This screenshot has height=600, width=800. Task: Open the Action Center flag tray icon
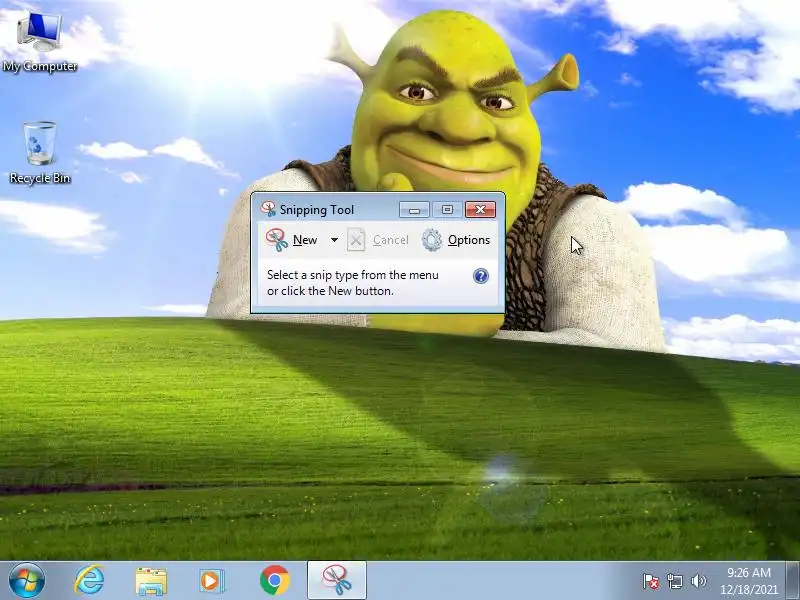tap(651, 581)
